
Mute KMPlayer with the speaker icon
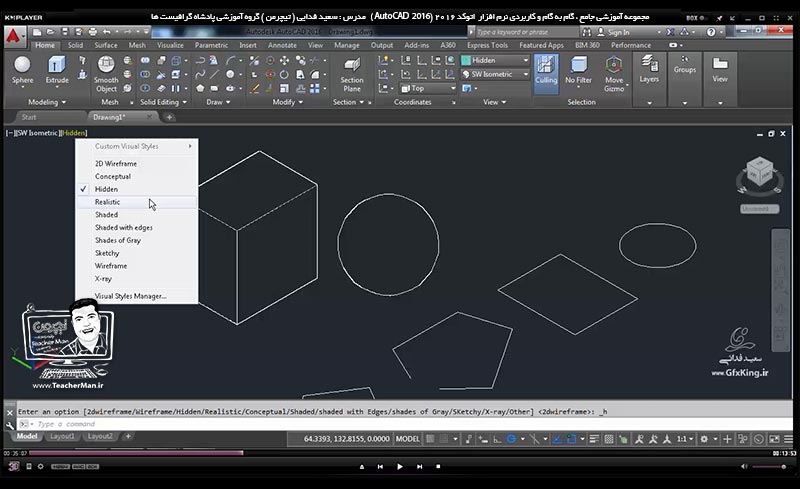tap(744, 467)
